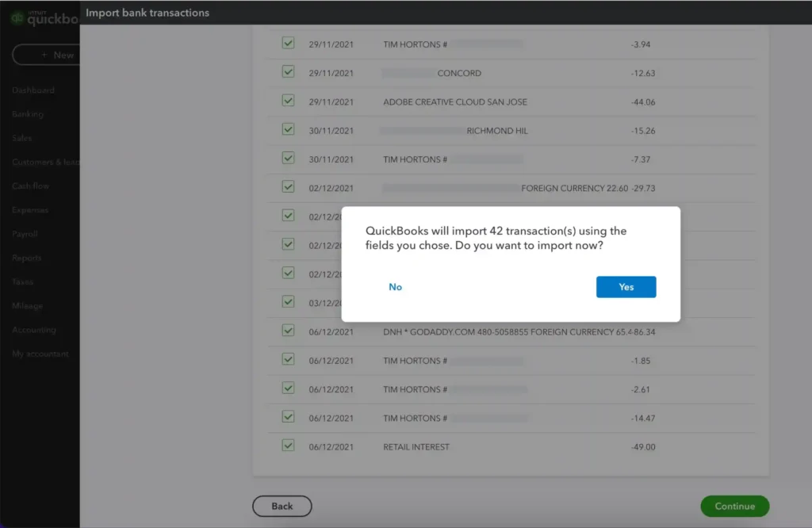Viewport: 812px width, 528px height.
Task: Uncheck the GODADDY.COM transaction checkbox
Action: pos(289,331)
